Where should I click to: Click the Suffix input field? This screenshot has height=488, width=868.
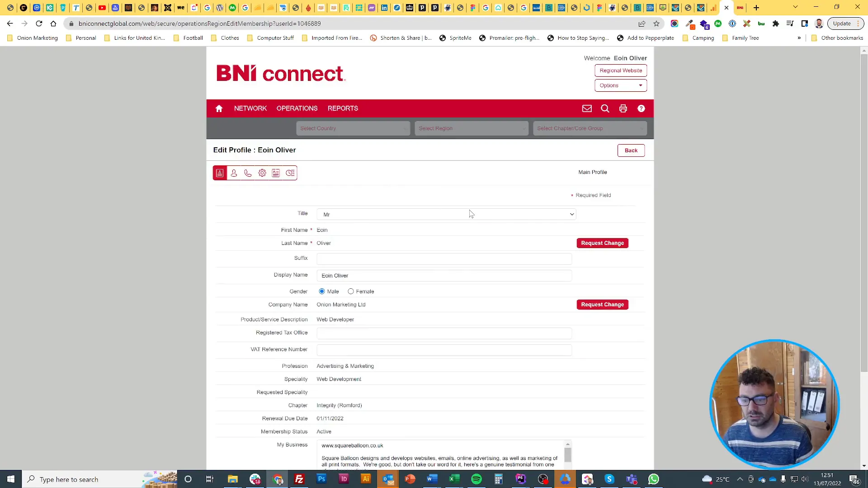pos(444,258)
